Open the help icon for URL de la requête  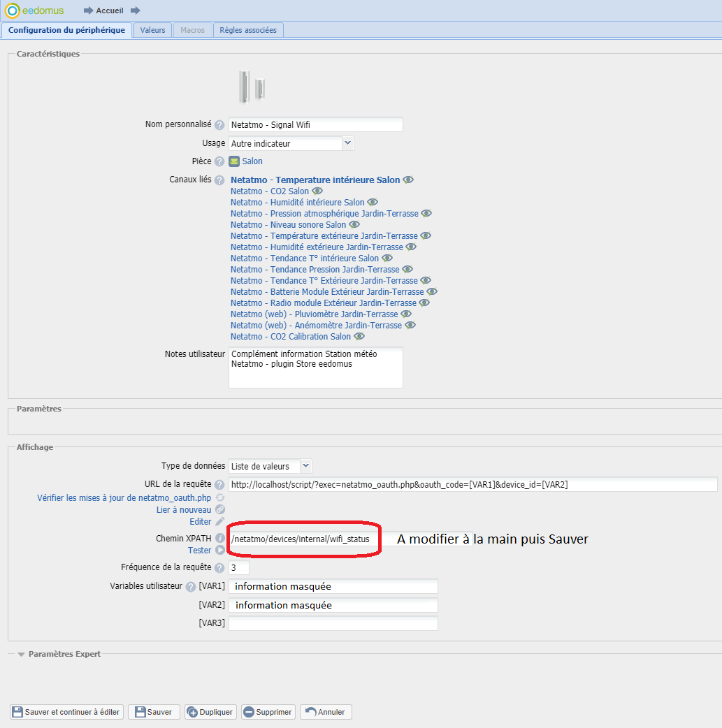click(x=219, y=485)
